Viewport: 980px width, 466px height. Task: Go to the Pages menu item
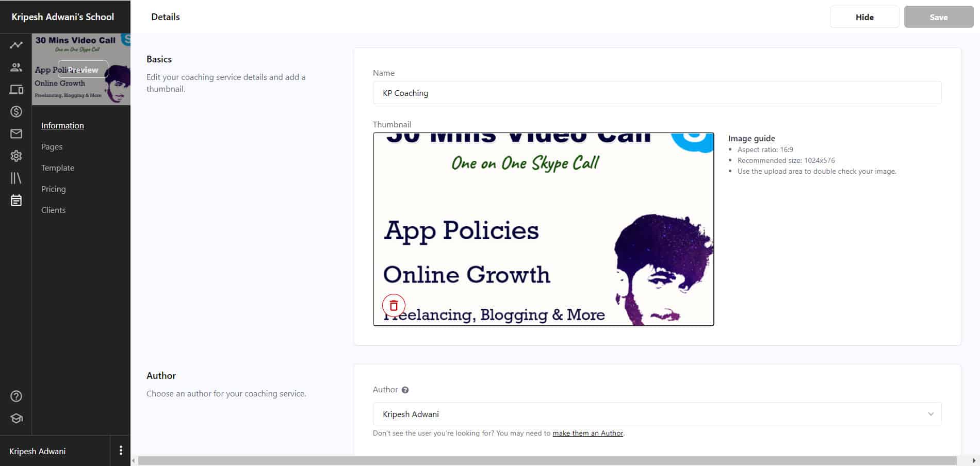(x=52, y=147)
